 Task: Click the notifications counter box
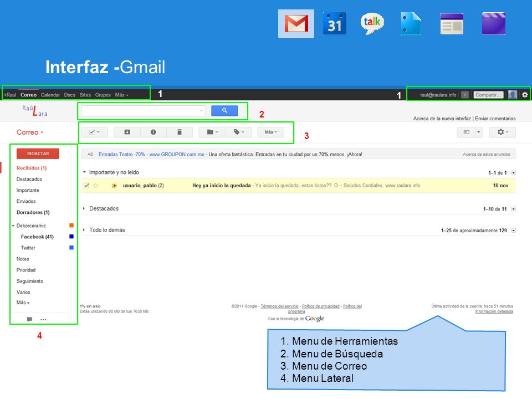pyautogui.click(x=465, y=95)
